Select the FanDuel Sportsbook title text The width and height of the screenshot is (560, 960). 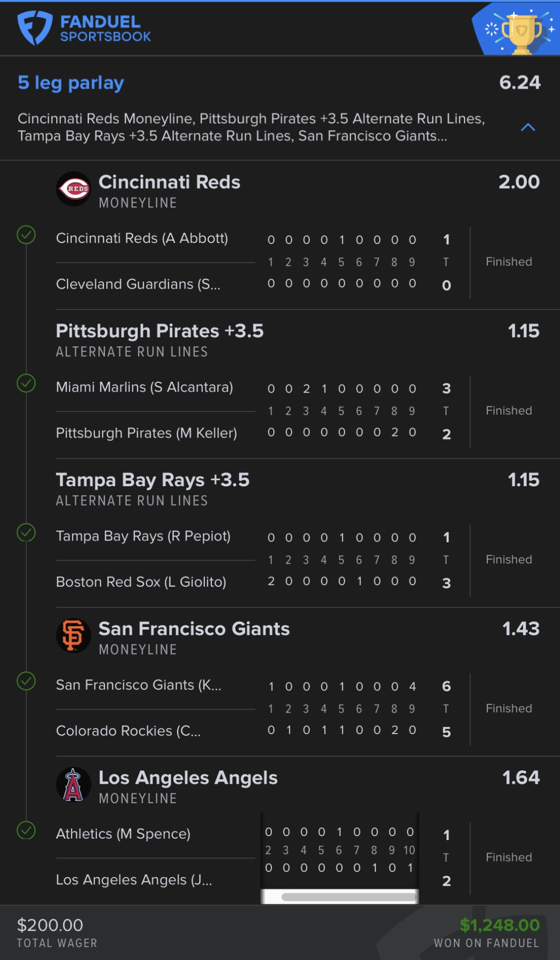coord(105,28)
